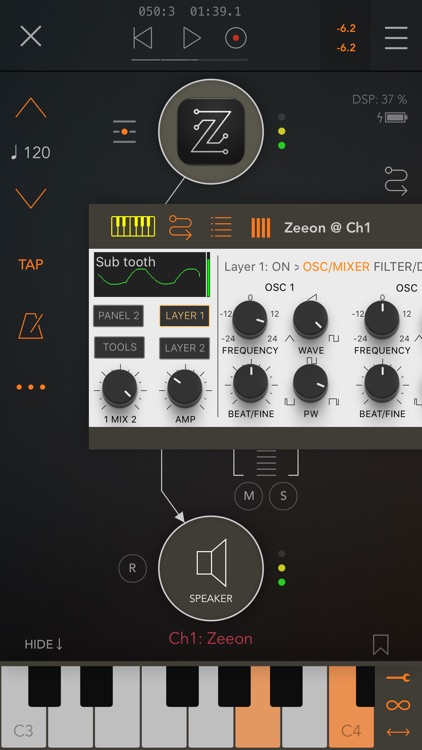Viewport: 422px width, 750px height.
Task: Open channel fader icon above M/S
Action: tap(266, 462)
